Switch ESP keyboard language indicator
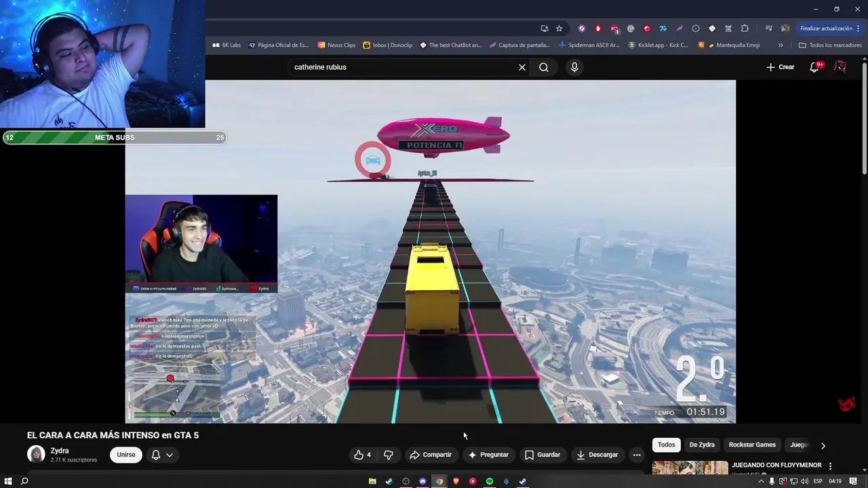 tap(818, 481)
